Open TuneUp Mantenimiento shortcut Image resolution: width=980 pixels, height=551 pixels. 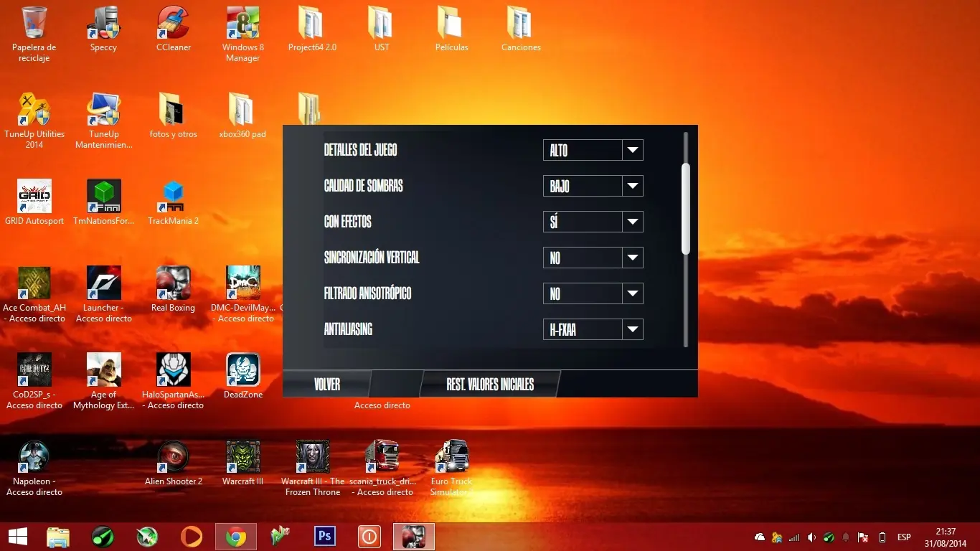[x=104, y=121]
